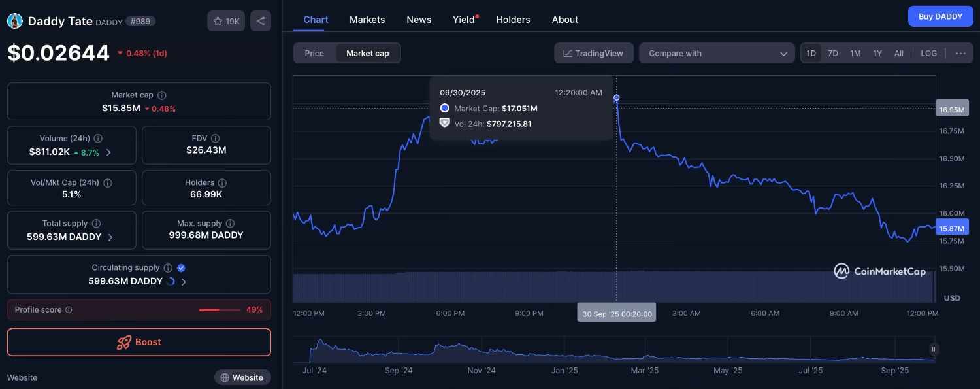Open the more options ellipsis on chart
Image resolution: width=980 pixels, height=389 pixels.
[x=960, y=54]
